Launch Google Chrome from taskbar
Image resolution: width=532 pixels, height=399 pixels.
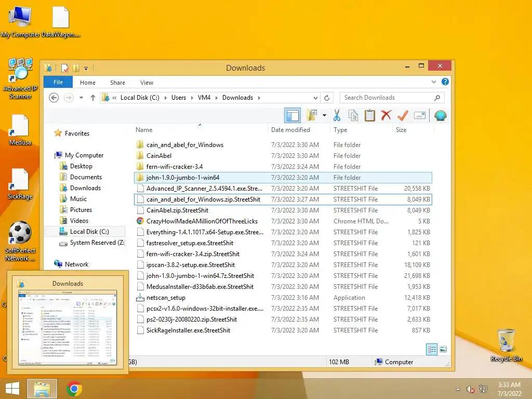pyautogui.click(x=74, y=389)
